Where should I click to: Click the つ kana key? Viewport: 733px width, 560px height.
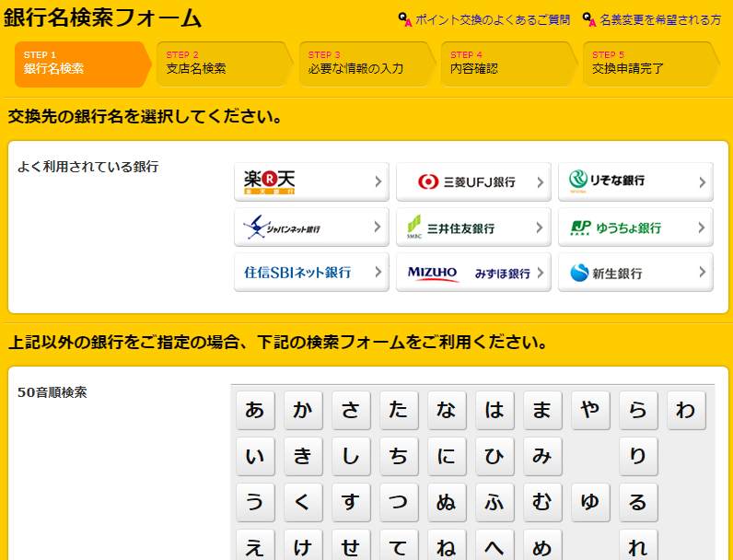click(399, 502)
